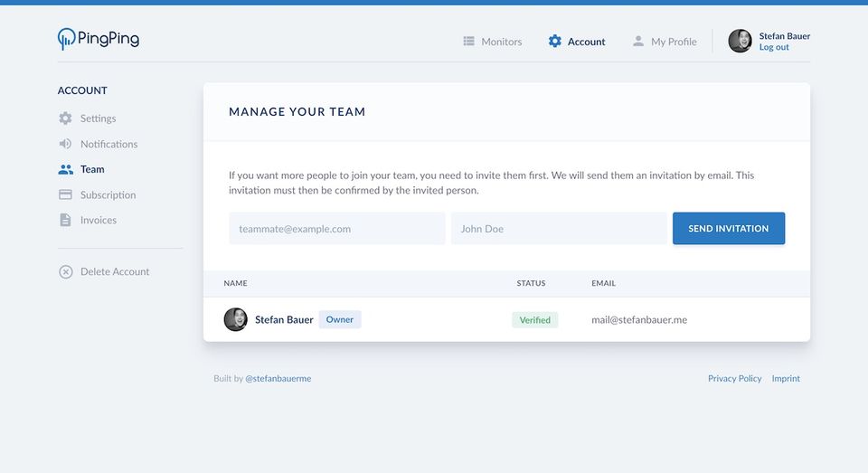Open the Imprint link
Viewport: 868px width, 473px height.
[x=786, y=378]
